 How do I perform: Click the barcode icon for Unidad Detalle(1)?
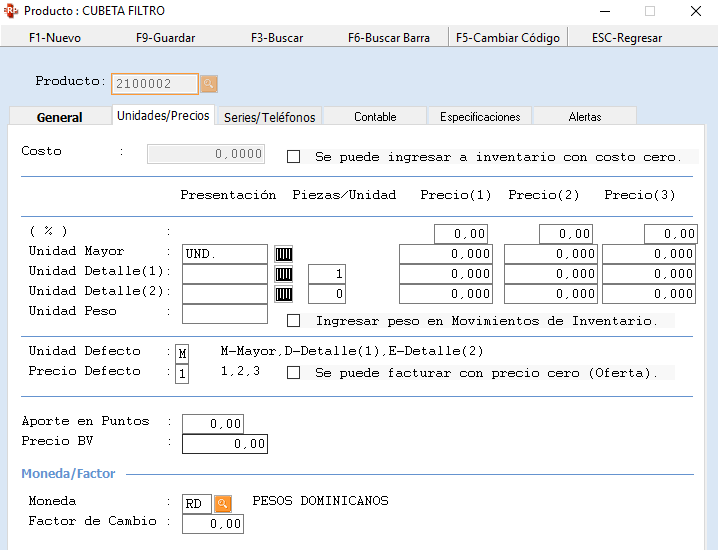pos(284,274)
